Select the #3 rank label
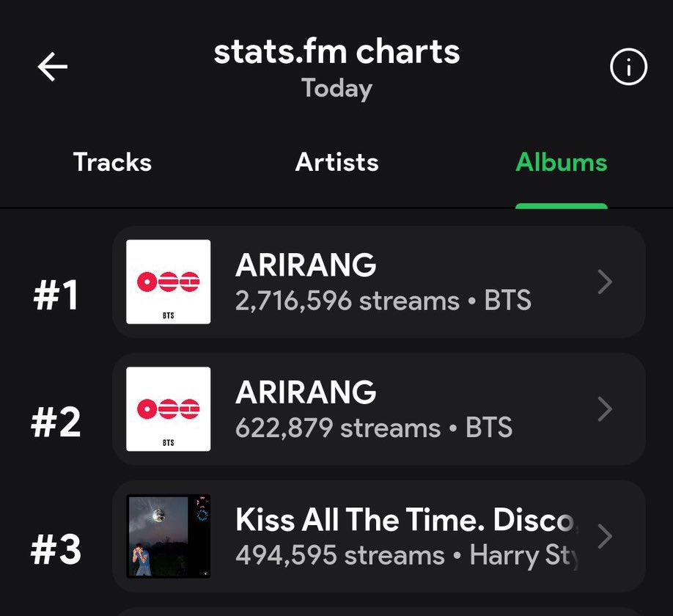673x616 pixels. click(x=56, y=549)
